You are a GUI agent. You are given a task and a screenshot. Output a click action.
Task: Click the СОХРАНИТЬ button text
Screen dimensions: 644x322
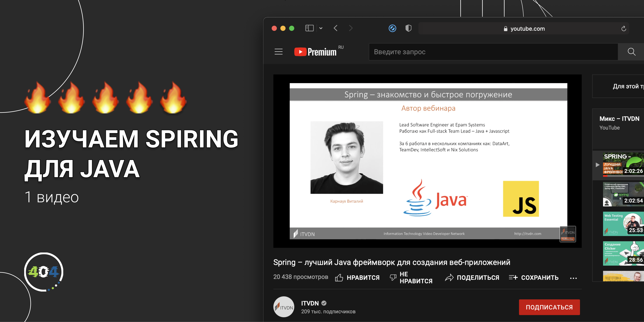(x=540, y=277)
